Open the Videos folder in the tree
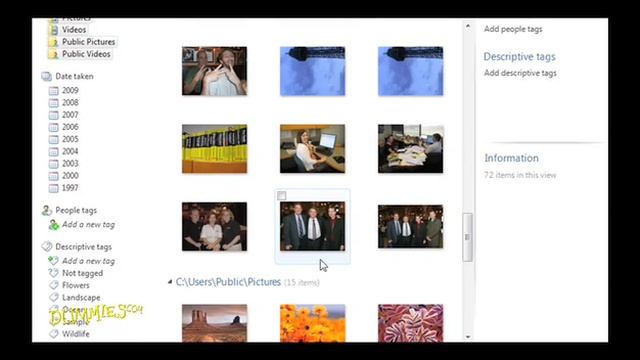The width and height of the screenshot is (640, 360). 74,30
